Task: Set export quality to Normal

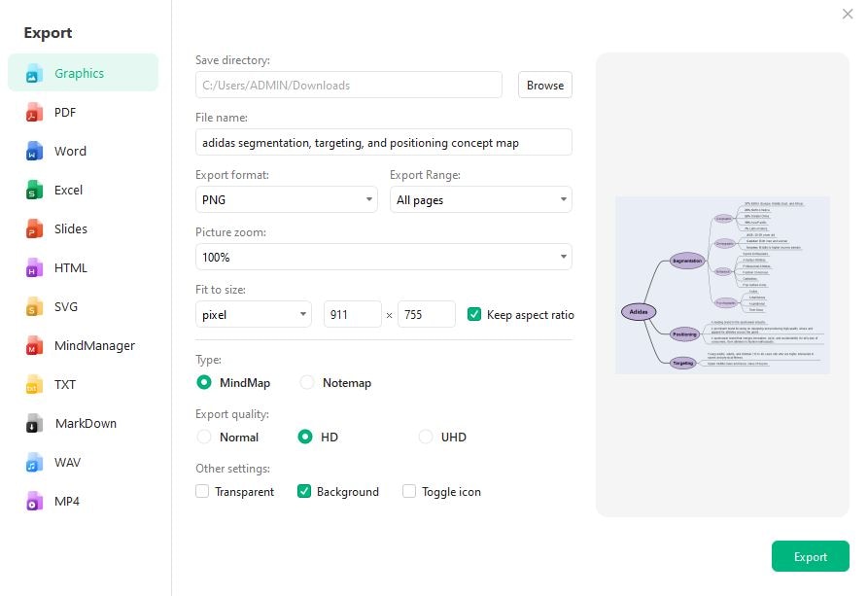Action: point(204,437)
